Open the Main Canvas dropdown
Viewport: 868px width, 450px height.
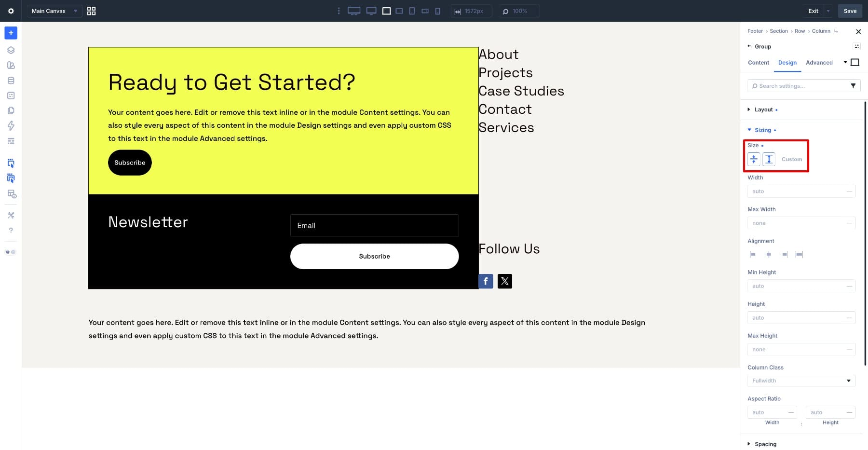coord(54,11)
